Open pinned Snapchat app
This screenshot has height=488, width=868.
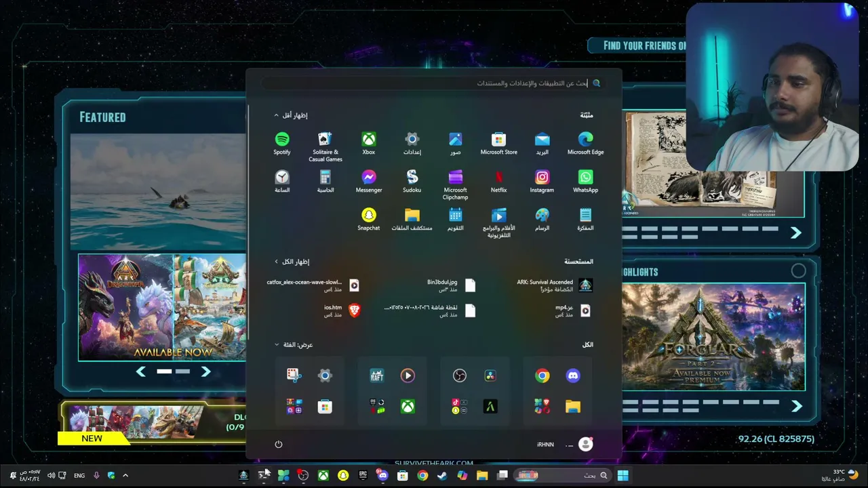[x=368, y=220]
